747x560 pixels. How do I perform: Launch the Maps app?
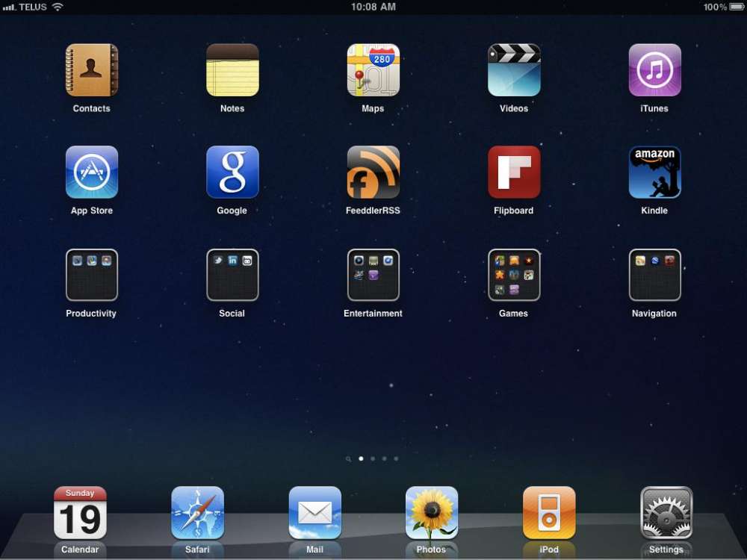373,71
